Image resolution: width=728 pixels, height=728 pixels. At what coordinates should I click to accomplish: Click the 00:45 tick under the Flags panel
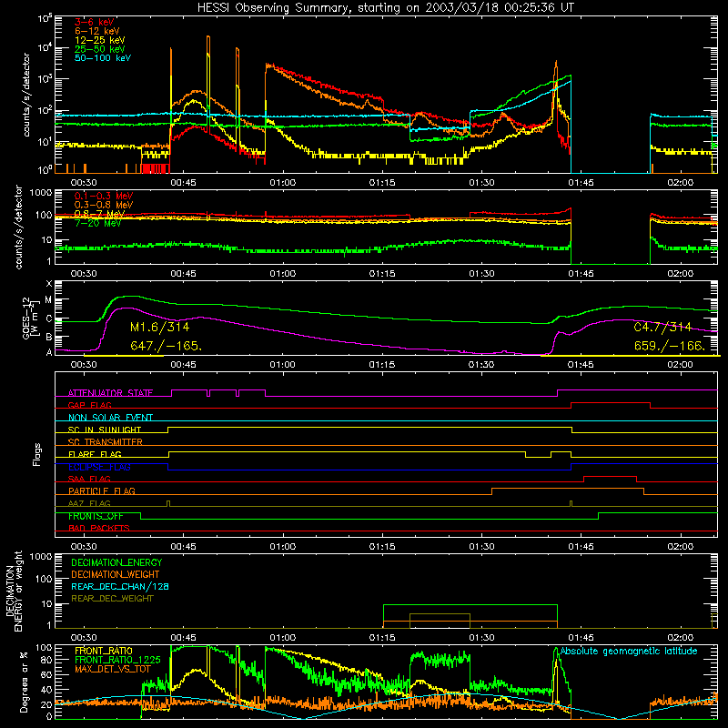point(183,547)
